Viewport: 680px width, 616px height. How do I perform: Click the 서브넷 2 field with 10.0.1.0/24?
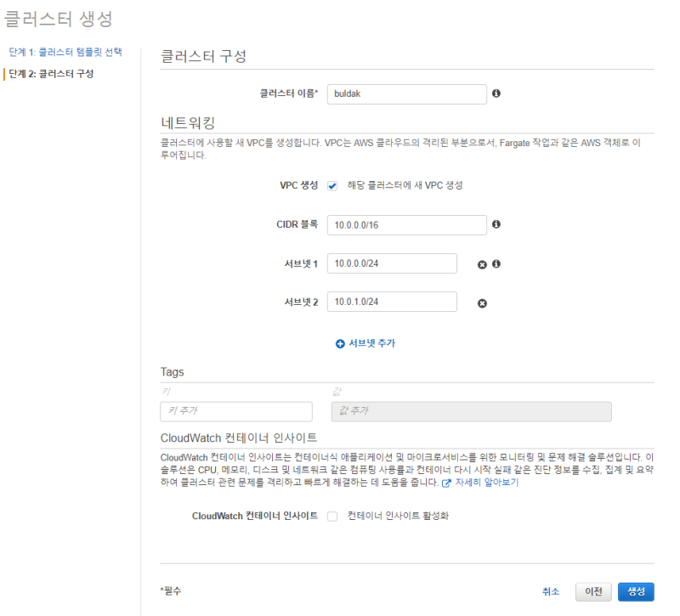(392, 302)
